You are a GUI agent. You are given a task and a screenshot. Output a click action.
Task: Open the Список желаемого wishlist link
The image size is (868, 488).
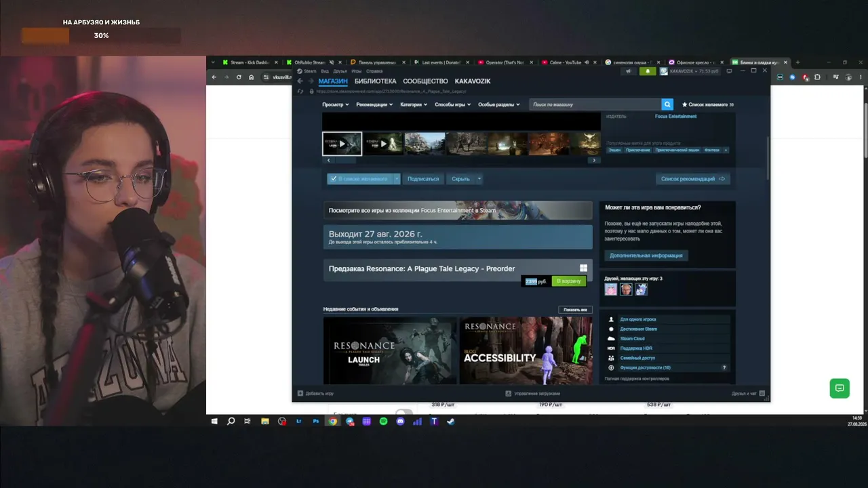tap(708, 104)
